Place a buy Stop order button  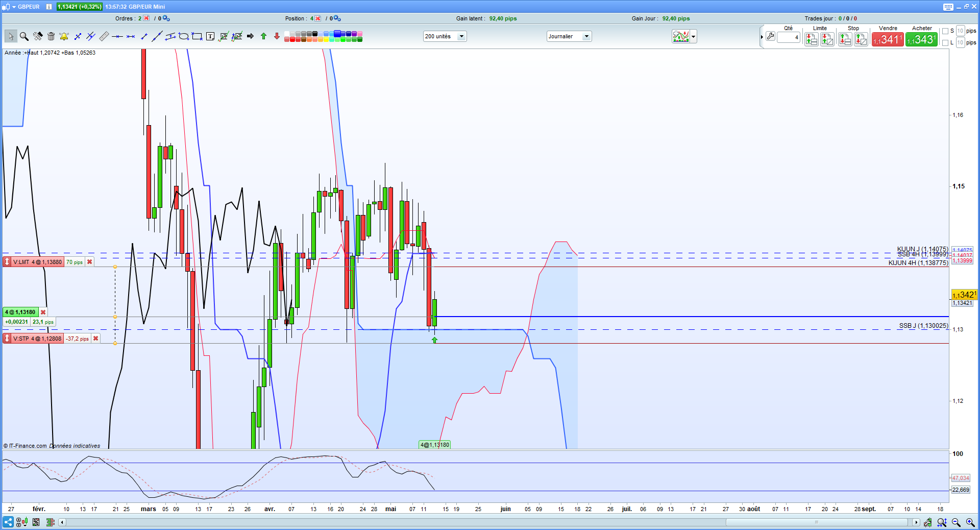861,39
